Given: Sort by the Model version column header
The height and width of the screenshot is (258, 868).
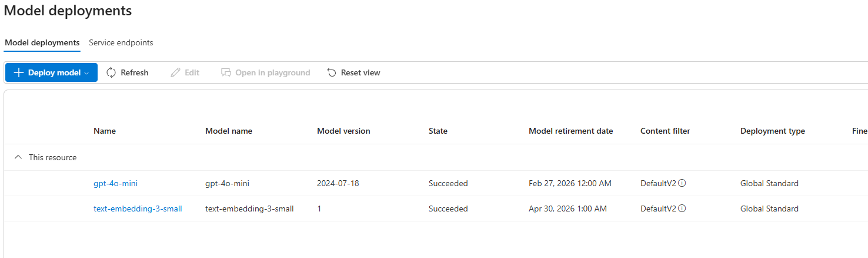Looking at the screenshot, I should 343,131.
